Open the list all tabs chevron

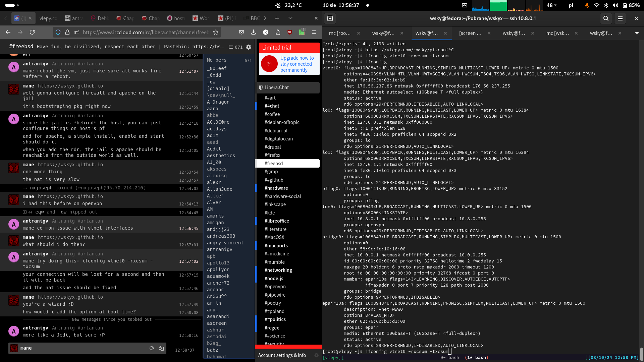[x=290, y=18]
